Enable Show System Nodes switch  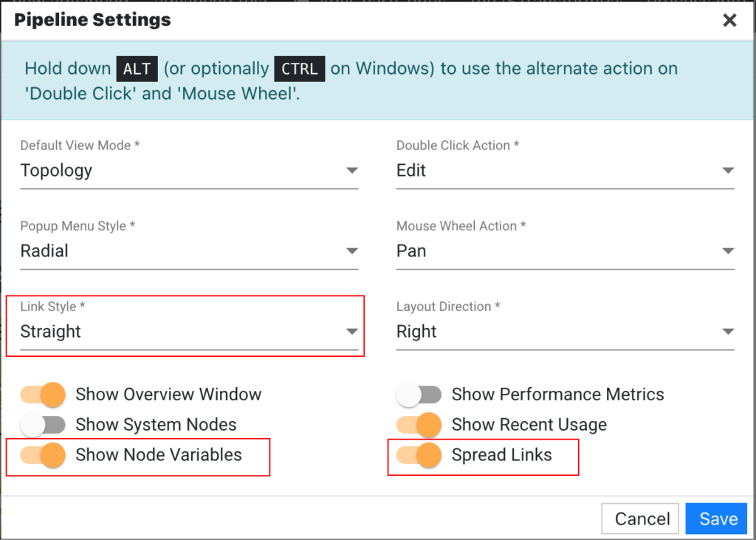coord(43,425)
